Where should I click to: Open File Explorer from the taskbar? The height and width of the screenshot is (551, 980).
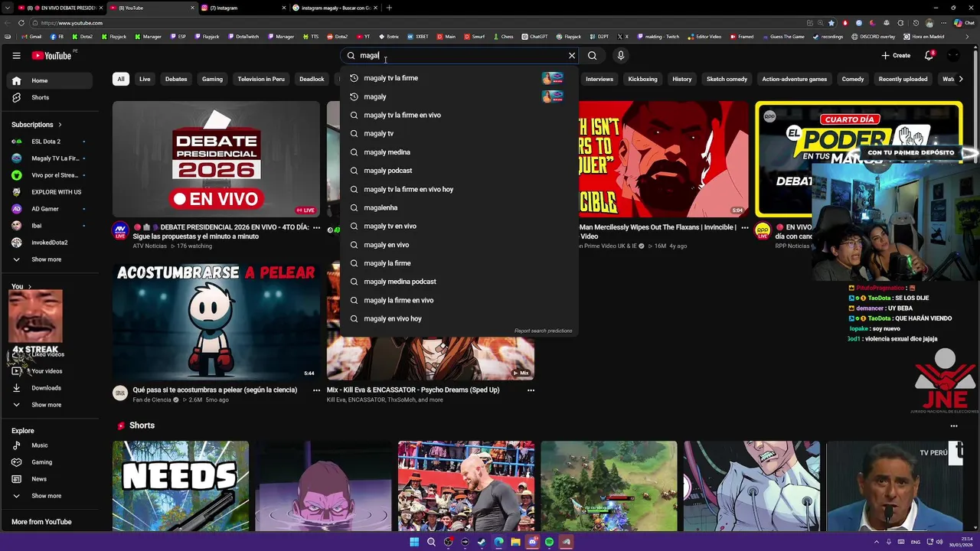tap(515, 542)
